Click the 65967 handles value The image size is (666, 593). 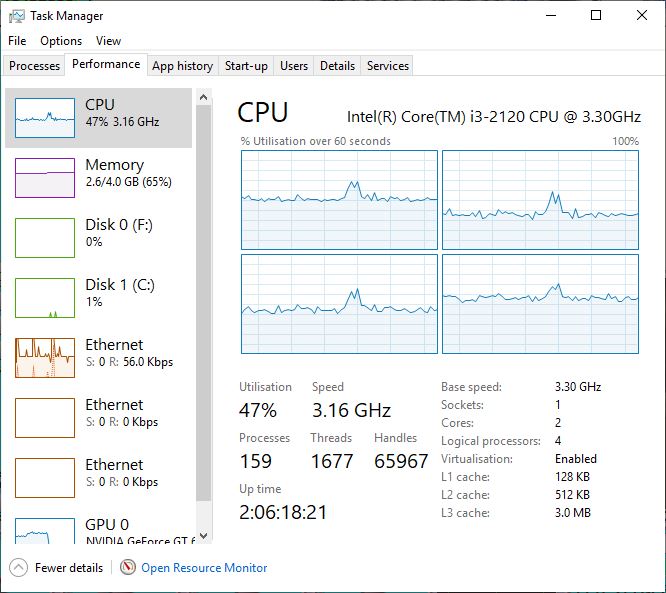[401, 461]
